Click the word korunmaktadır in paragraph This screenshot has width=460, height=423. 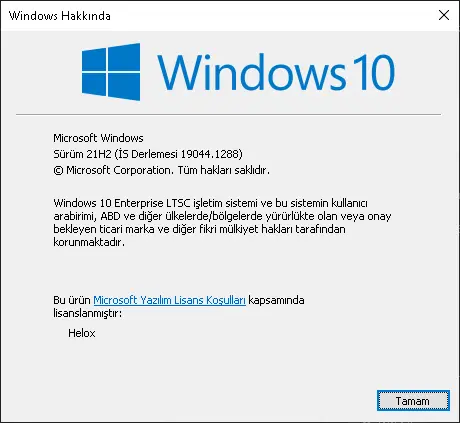pyautogui.click(x=89, y=242)
